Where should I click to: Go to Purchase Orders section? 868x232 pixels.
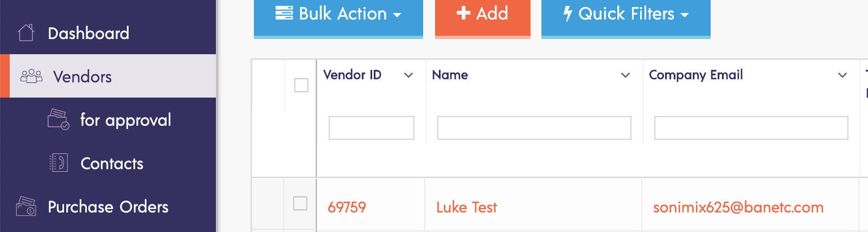[x=108, y=206]
